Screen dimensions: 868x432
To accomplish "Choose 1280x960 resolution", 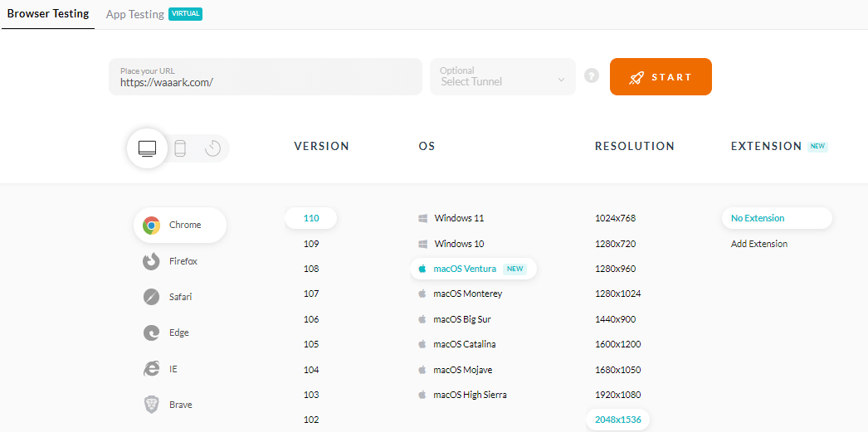I will pyautogui.click(x=616, y=269).
